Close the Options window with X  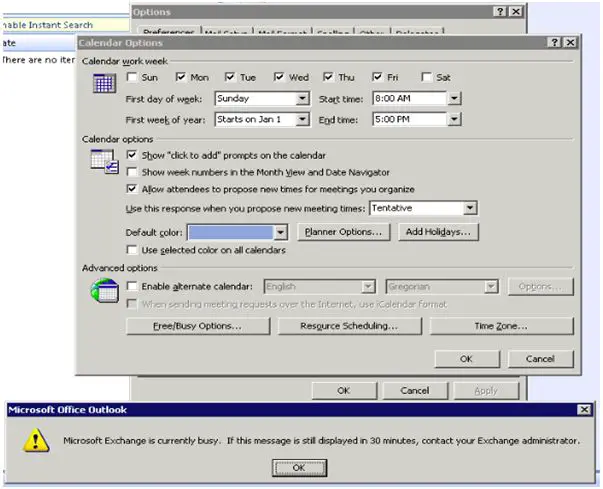point(516,12)
